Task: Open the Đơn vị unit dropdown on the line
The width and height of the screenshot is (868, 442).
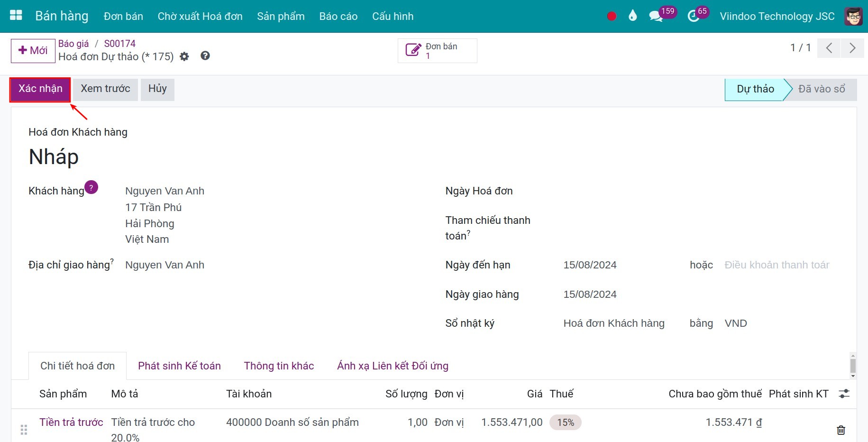Action: [449, 422]
